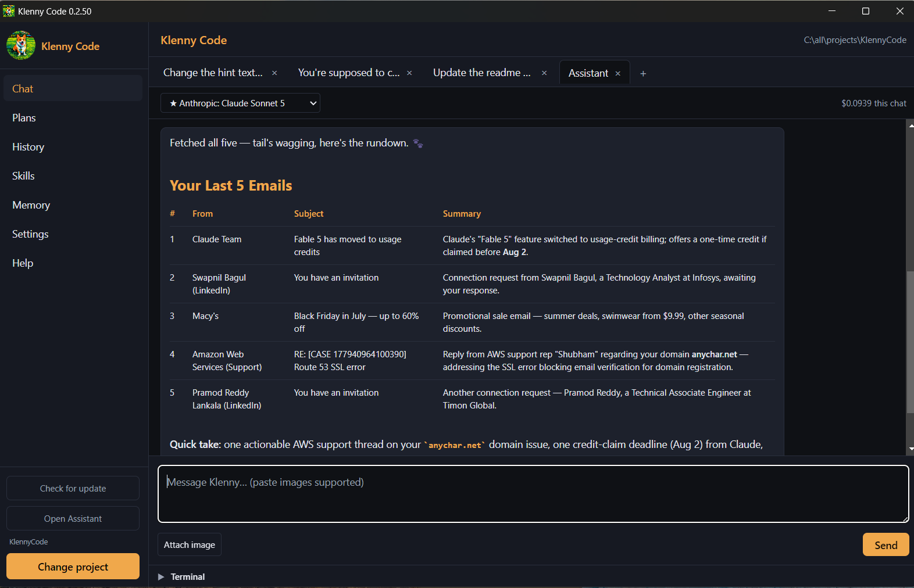Switch to 'You're supposed to c...' tab
This screenshot has width=914, height=588.
tap(349, 73)
